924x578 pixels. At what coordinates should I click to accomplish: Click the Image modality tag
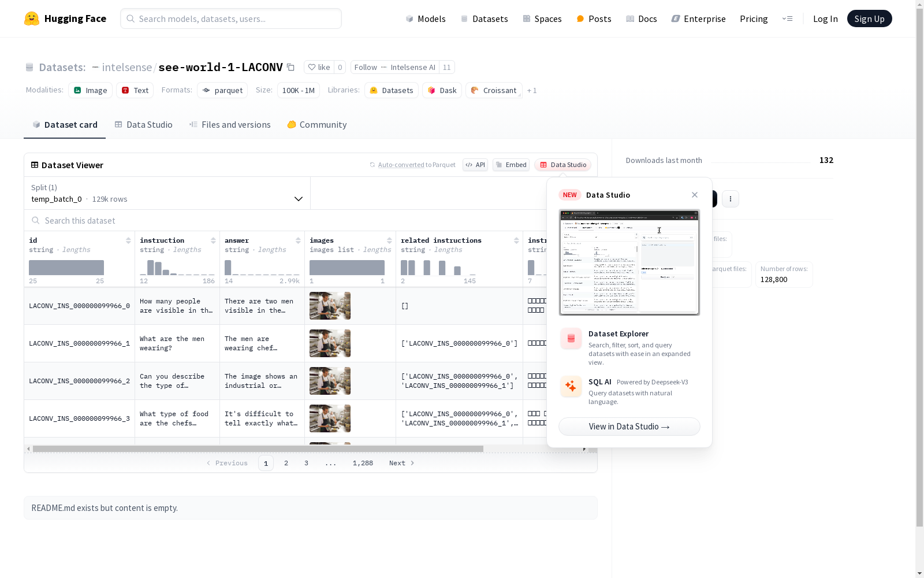point(91,90)
